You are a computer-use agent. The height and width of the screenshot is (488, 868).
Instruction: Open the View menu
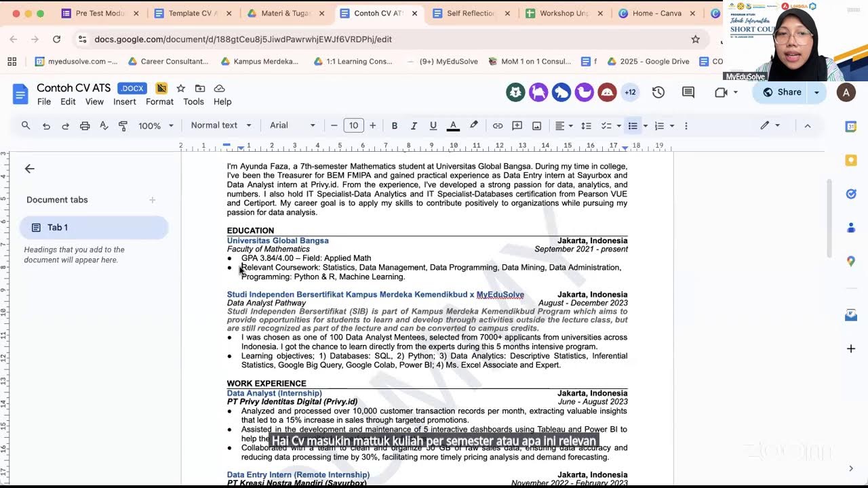(x=94, y=102)
